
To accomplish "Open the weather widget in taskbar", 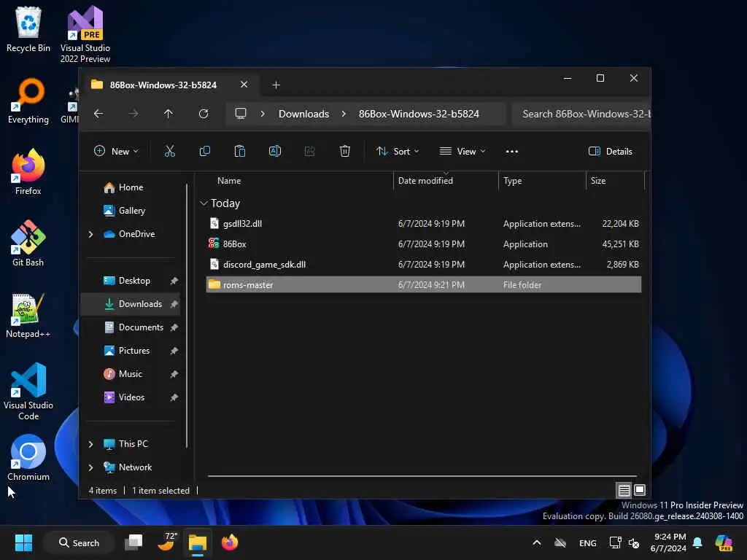I will point(166,542).
